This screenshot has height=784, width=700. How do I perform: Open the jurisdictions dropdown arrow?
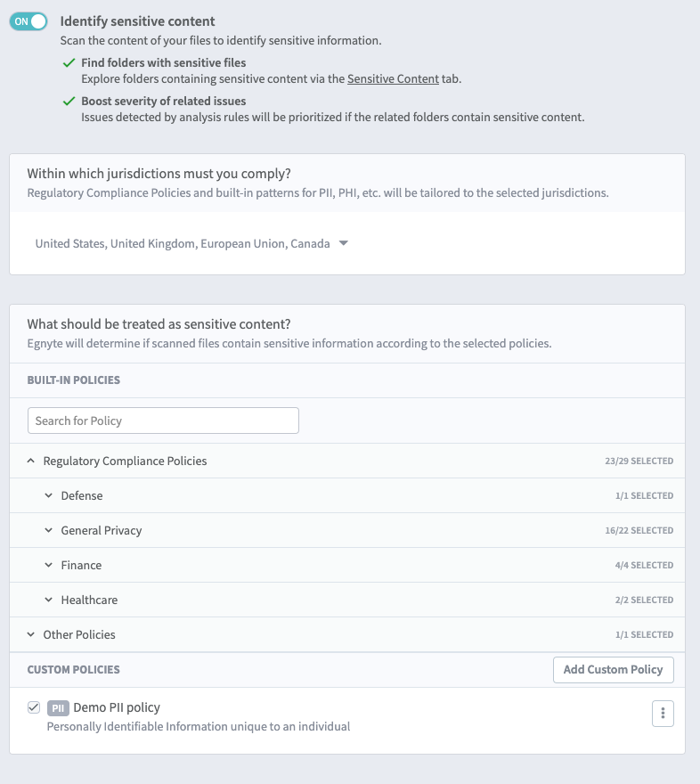click(x=344, y=243)
